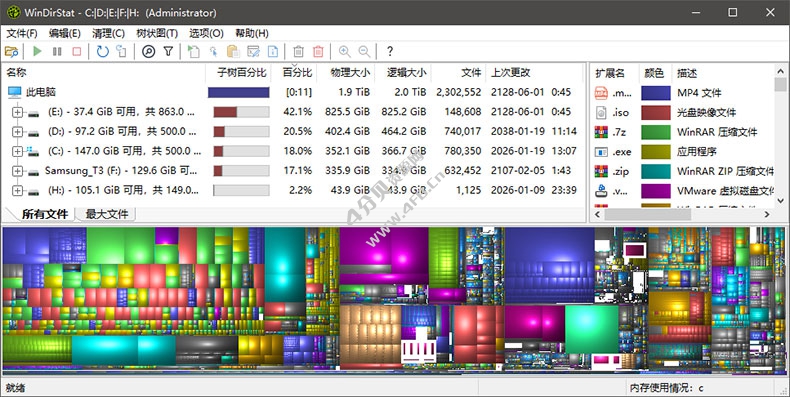Image resolution: width=790 pixels, height=397 pixels.
Task: Open the 清理(C) menu
Action: 108,33
